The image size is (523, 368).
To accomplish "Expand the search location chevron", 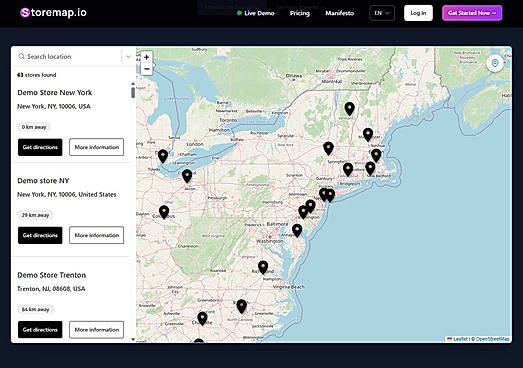I will [128, 56].
